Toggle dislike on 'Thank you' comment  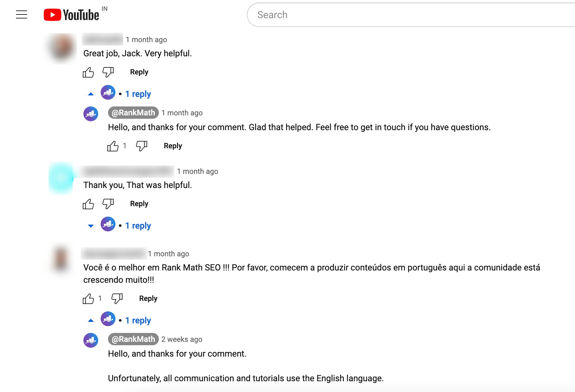click(107, 204)
